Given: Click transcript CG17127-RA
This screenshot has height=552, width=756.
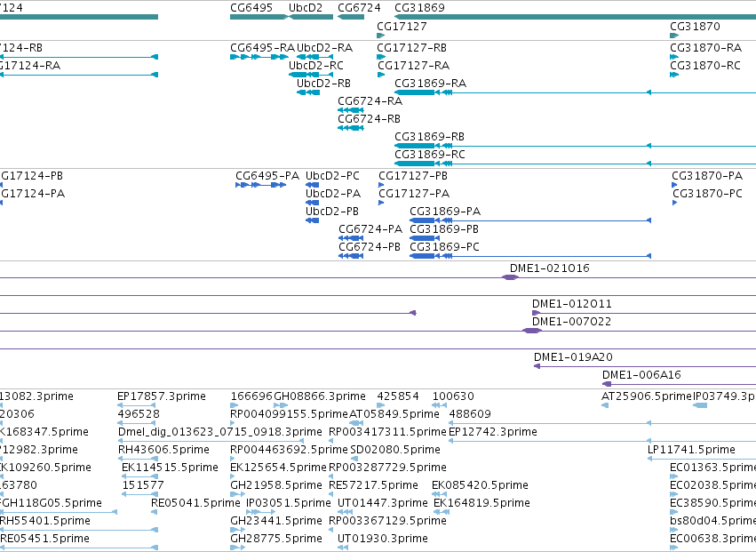Looking at the screenshot, I should pyautogui.click(x=414, y=66).
